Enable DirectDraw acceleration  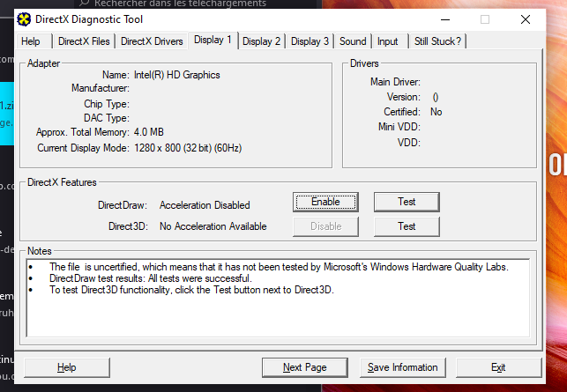pyautogui.click(x=325, y=202)
